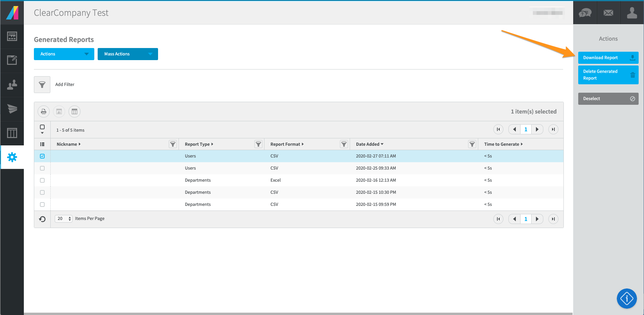This screenshot has width=644, height=315.
Task: Refresh the table with reload icon
Action: 42,219
